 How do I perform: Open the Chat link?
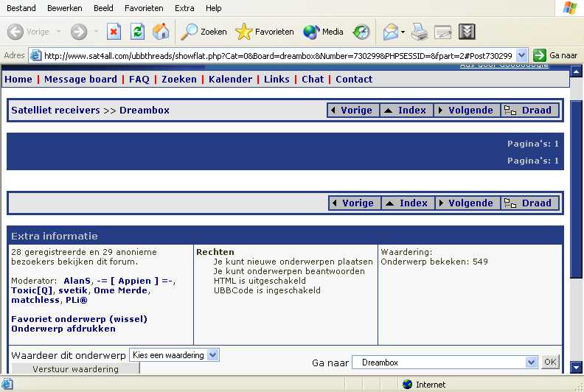(x=313, y=79)
